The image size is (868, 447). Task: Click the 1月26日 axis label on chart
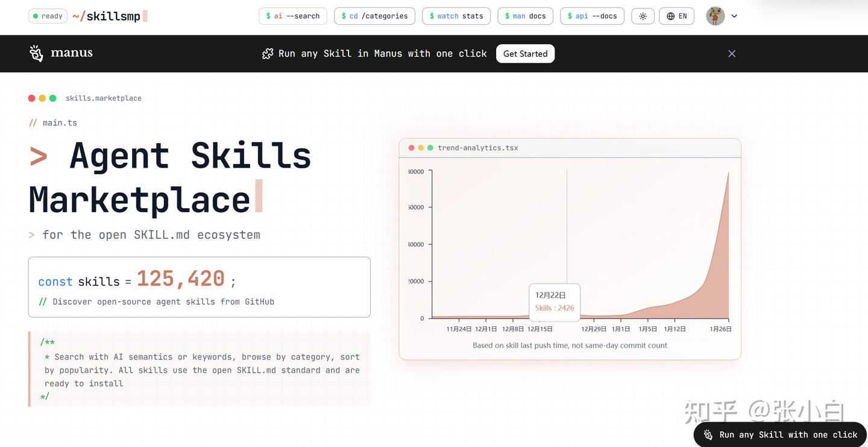(x=721, y=329)
